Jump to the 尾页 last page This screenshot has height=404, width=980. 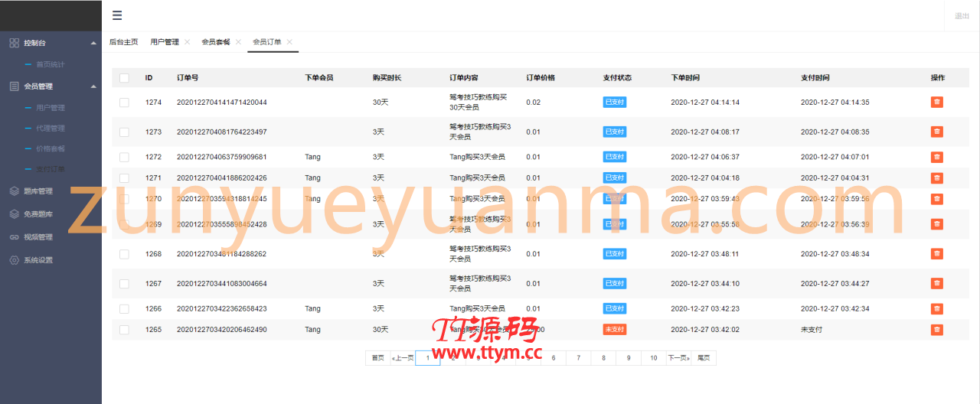[x=704, y=358]
